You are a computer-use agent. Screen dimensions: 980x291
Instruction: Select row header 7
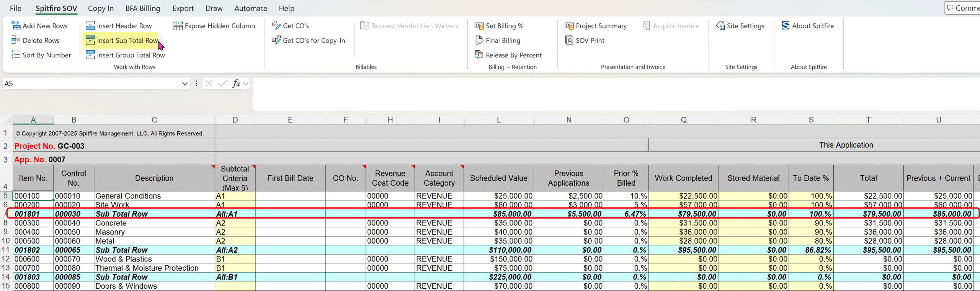pyautogui.click(x=6, y=214)
